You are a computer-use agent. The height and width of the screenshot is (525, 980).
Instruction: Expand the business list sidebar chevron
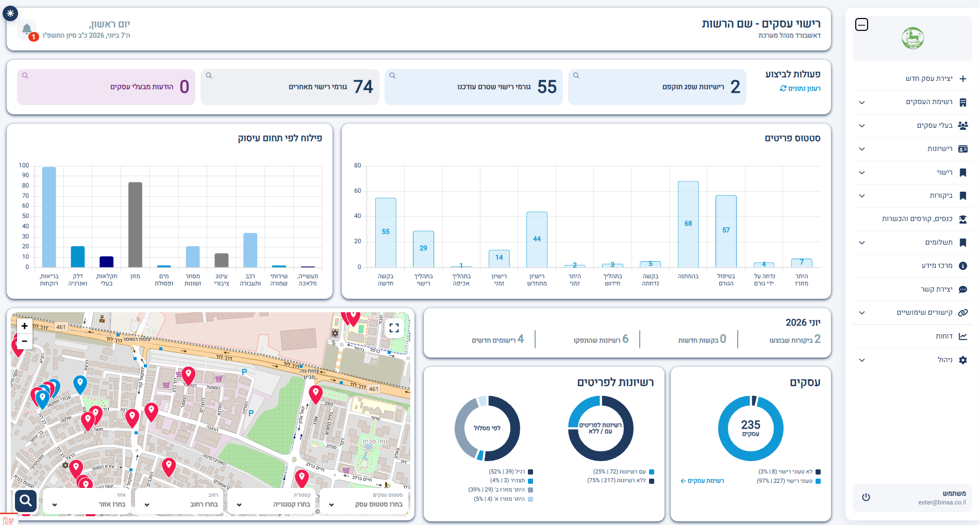[862, 103]
